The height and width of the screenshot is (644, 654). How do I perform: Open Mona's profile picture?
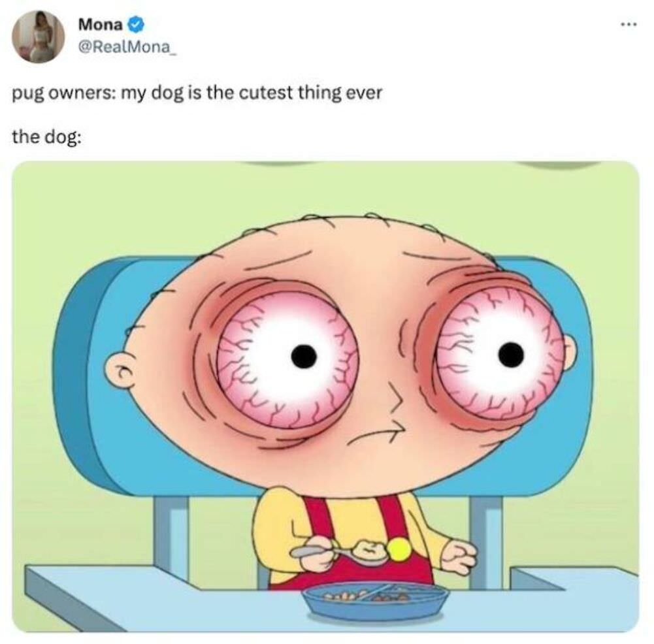pyautogui.click(x=38, y=37)
